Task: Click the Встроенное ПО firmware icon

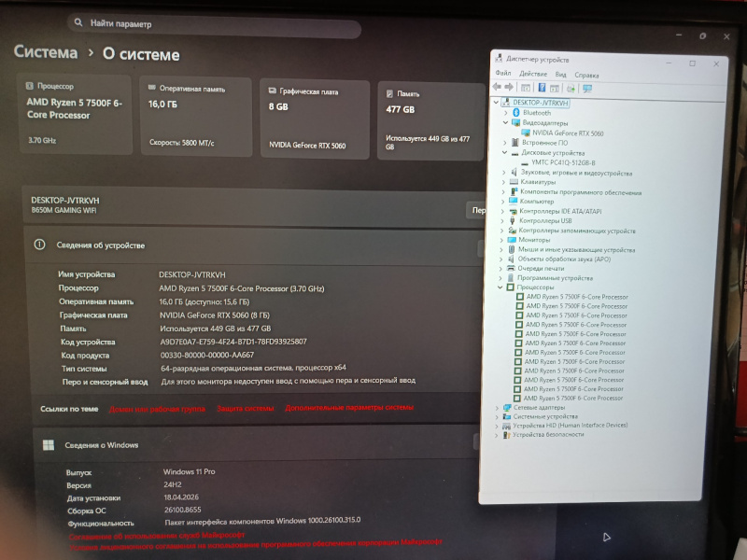Action: 515,143
